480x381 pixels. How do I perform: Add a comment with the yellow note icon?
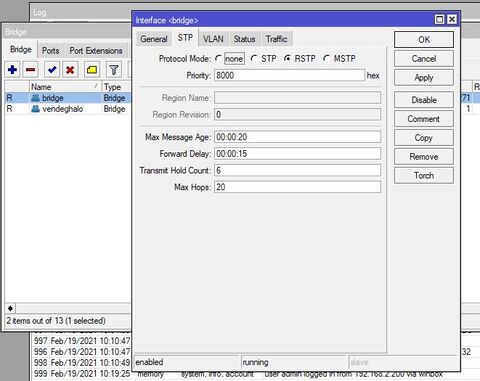(92, 70)
